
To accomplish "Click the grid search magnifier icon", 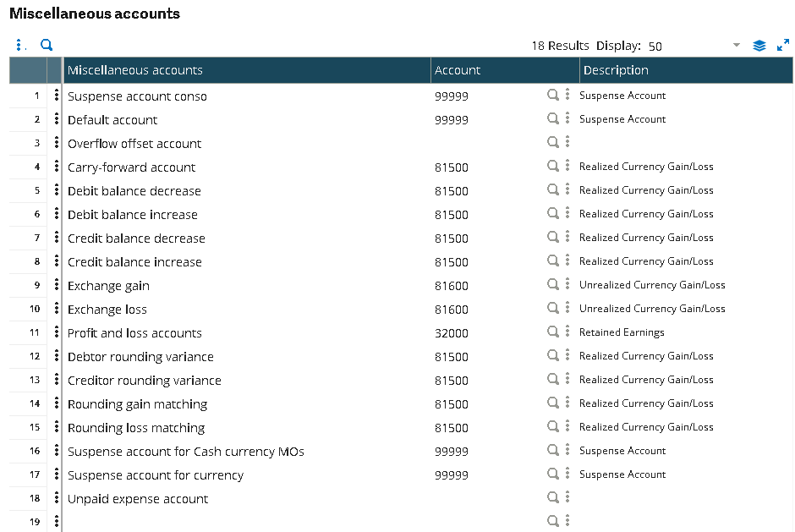I will [x=47, y=45].
